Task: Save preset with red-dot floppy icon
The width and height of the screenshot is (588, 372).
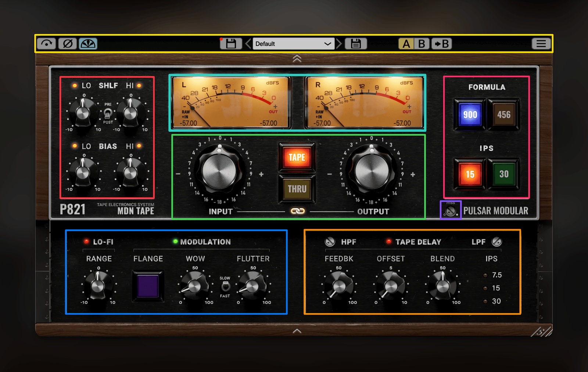Action: (230, 44)
